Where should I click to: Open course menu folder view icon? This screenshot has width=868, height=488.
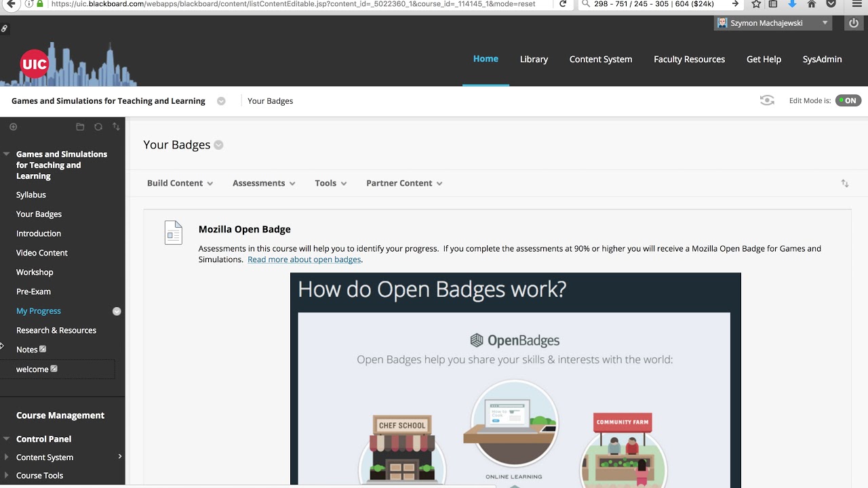(80, 127)
